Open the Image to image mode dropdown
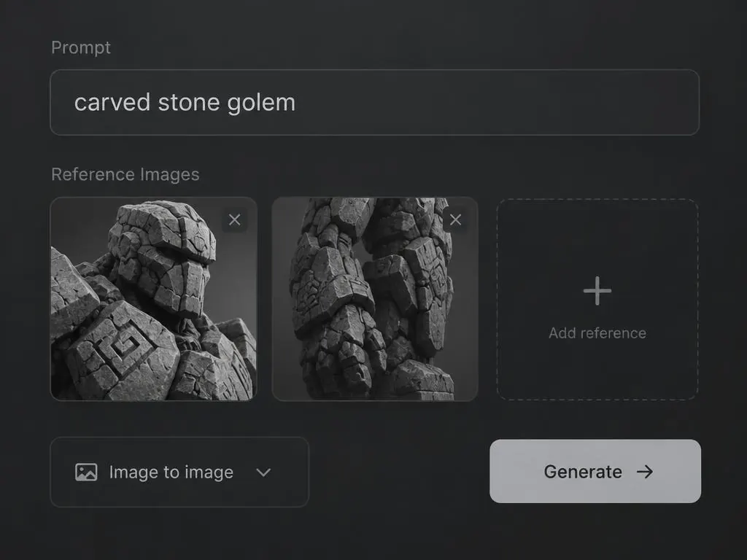The image size is (747, 560). [x=179, y=472]
